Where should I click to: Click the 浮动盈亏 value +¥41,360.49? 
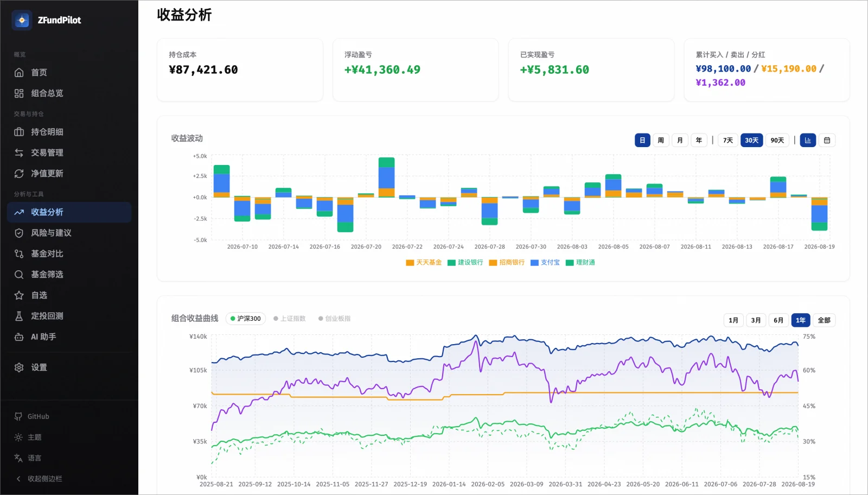pyautogui.click(x=382, y=70)
